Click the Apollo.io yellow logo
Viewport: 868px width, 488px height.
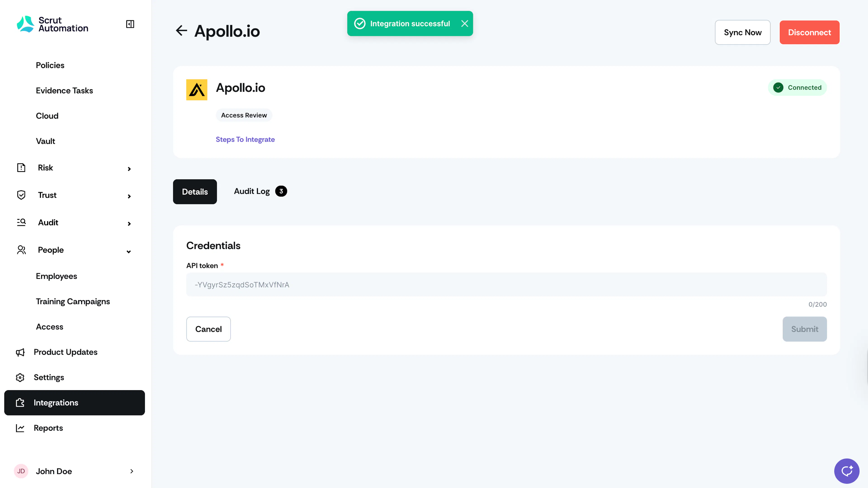(x=197, y=90)
